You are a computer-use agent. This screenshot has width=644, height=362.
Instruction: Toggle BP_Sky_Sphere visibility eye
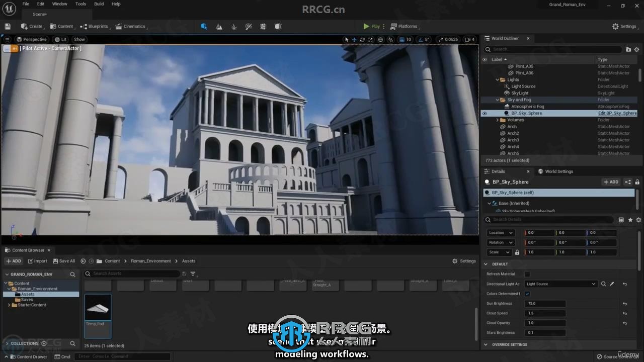[485, 113]
